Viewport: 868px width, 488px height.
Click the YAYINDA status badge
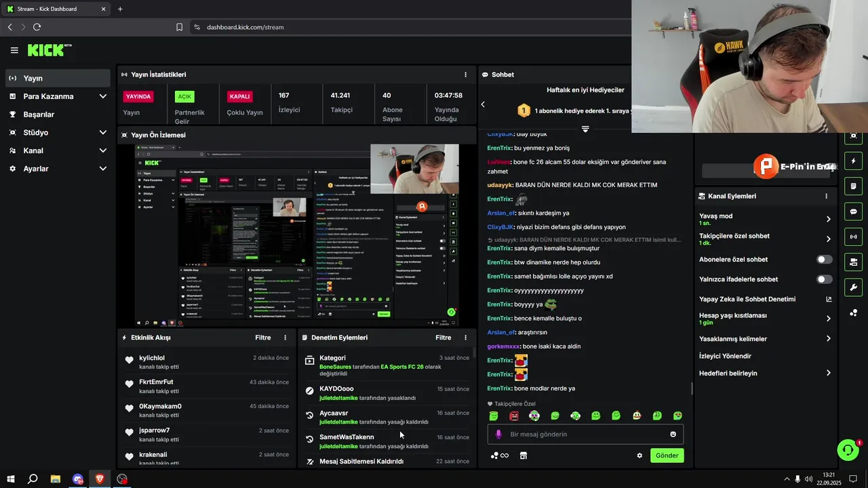[138, 96]
